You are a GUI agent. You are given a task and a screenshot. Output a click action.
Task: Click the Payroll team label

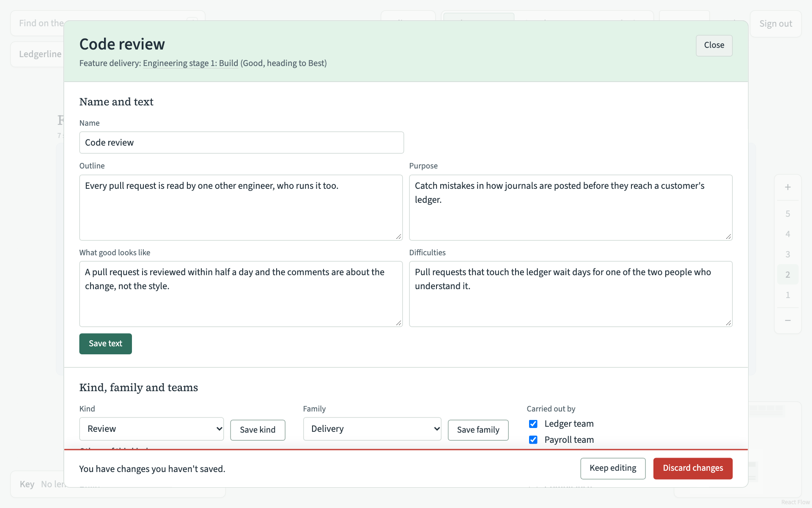(x=569, y=440)
